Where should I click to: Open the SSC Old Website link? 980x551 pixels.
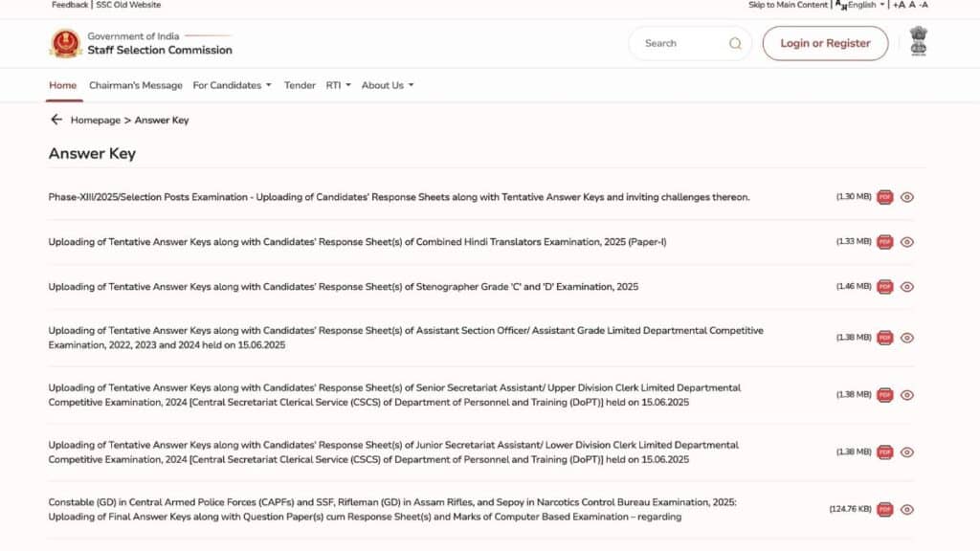click(x=128, y=5)
